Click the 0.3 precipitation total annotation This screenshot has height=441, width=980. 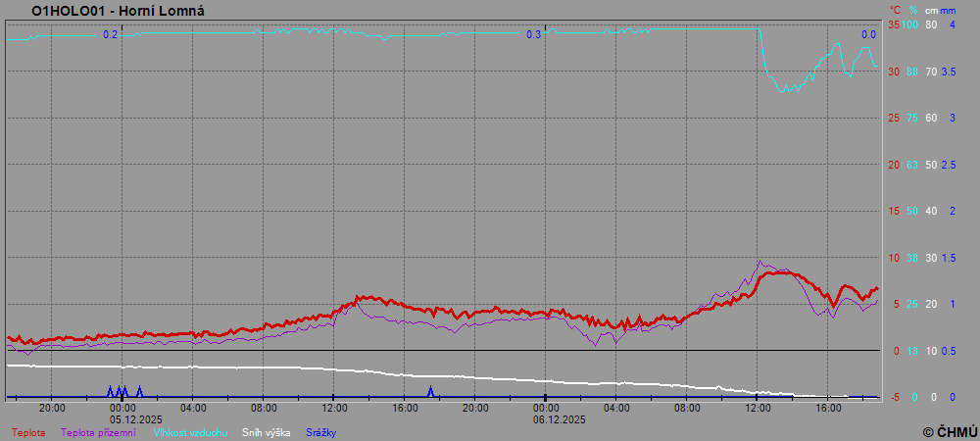533,34
